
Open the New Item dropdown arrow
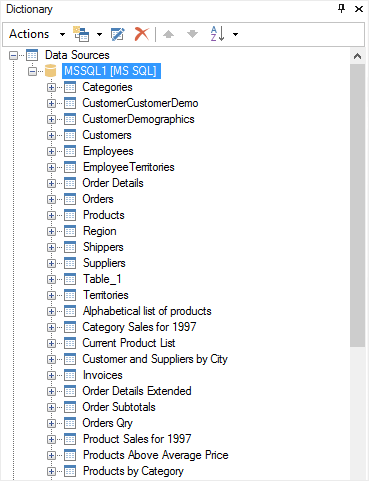click(x=99, y=34)
